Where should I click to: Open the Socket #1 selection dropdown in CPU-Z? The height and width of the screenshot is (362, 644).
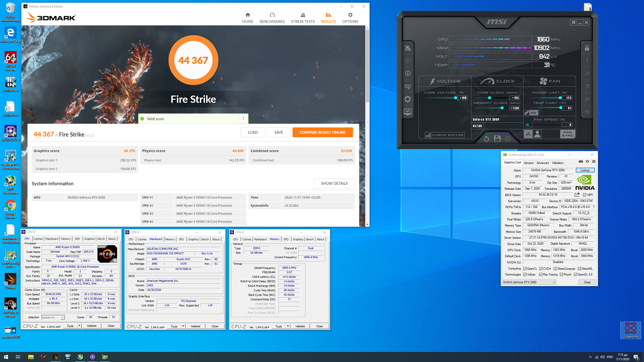pyautogui.click(x=53, y=317)
